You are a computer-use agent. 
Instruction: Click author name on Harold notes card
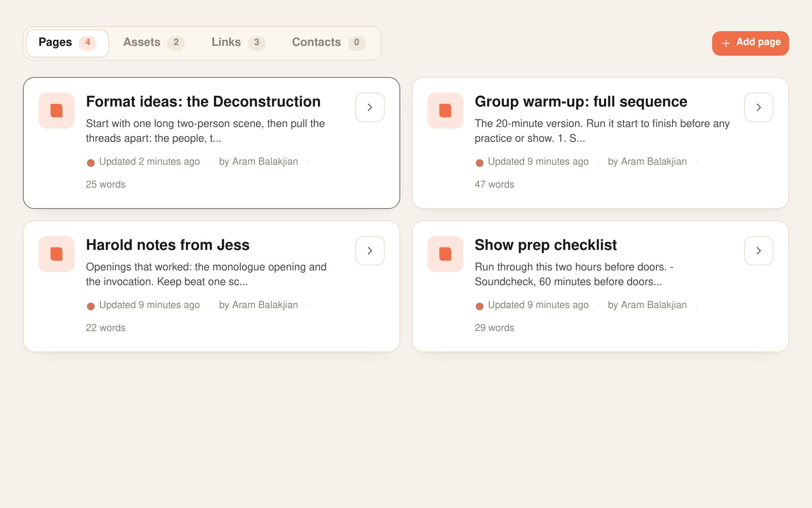(x=258, y=305)
